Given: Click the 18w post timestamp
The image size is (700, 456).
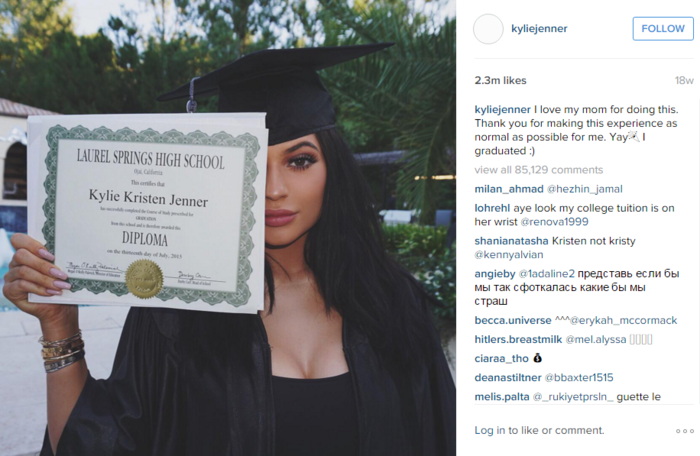Looking at the screenshot, I should click(x=684, y=80).
